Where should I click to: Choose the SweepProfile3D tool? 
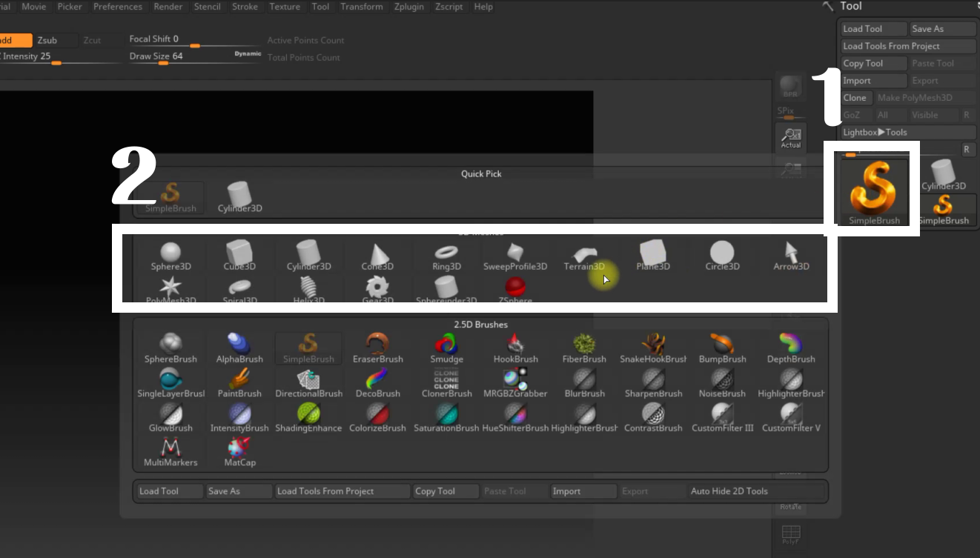(x=515, y=256)
